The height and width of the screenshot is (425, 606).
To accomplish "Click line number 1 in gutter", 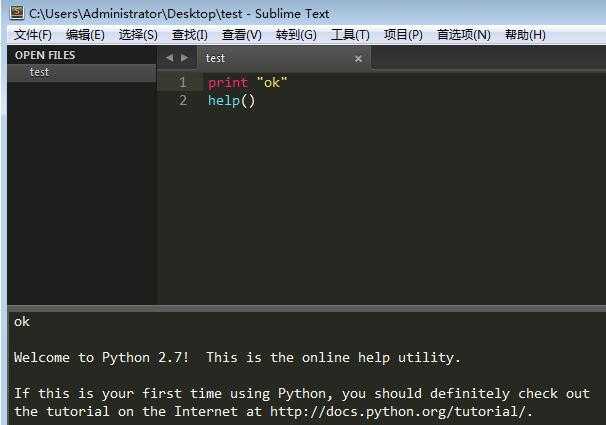I will [182, 82].
